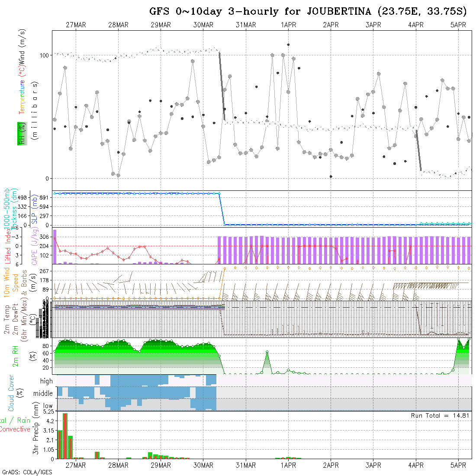Select the 27MAR date label on top axis
The image size is (476, 476).
pyautogui.click(x=76, y=25)
